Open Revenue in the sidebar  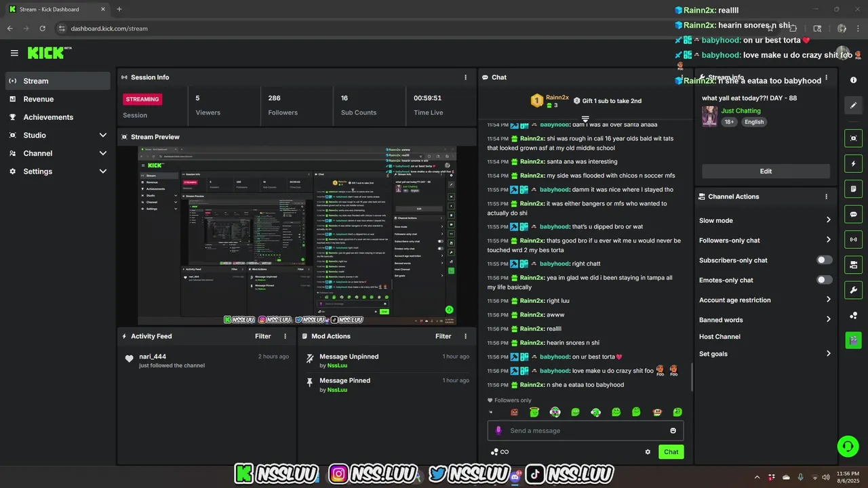(x=58, y=99)
